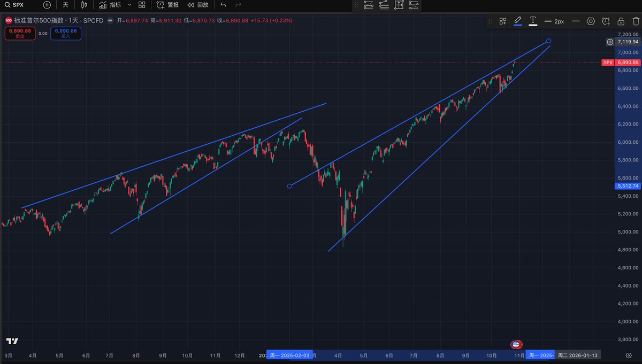
Task: Grab the favorites drawing toolbar handle
Action: coord(357,5)
